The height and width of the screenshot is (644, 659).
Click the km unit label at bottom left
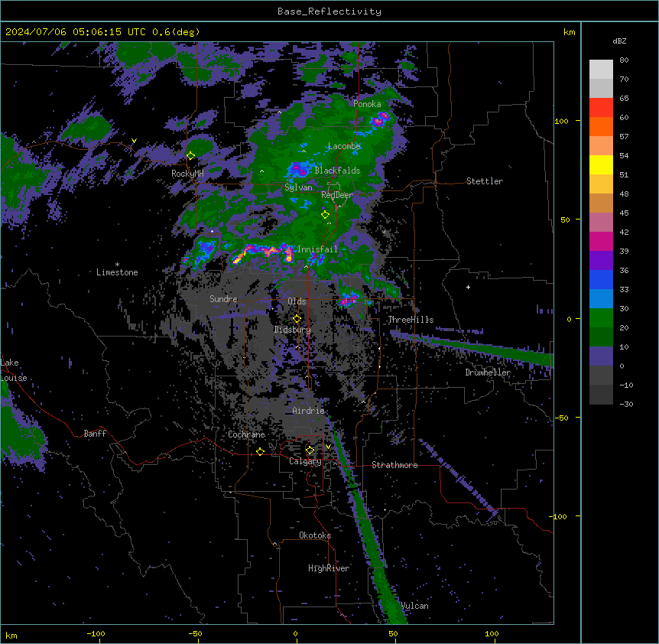[x=11, y=635]
